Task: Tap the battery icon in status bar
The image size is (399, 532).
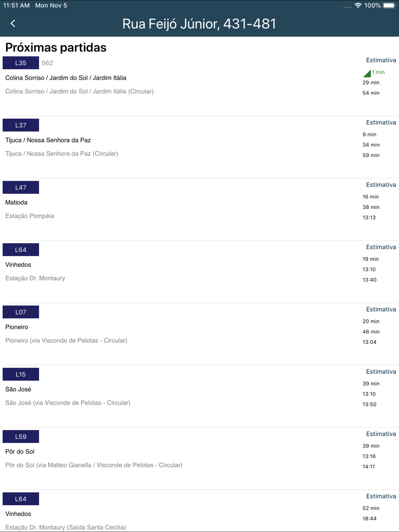Action: click(389, 6)
